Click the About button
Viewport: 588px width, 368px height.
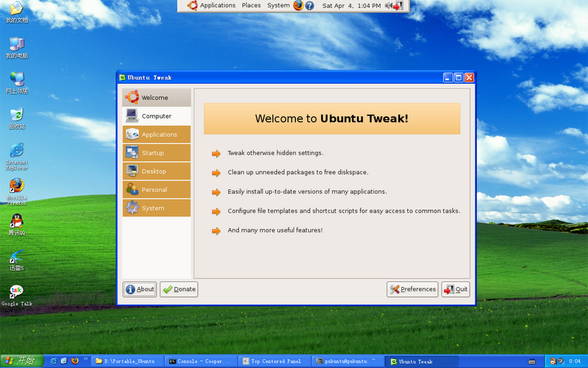(x=140, y=289)
